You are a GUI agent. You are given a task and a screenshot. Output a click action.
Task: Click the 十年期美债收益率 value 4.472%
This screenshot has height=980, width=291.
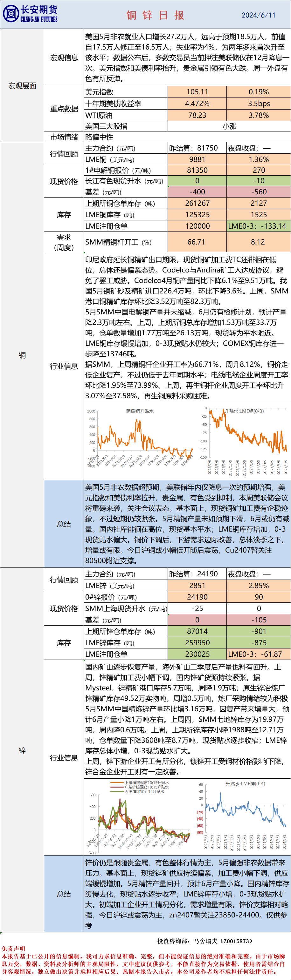(197, 104)
